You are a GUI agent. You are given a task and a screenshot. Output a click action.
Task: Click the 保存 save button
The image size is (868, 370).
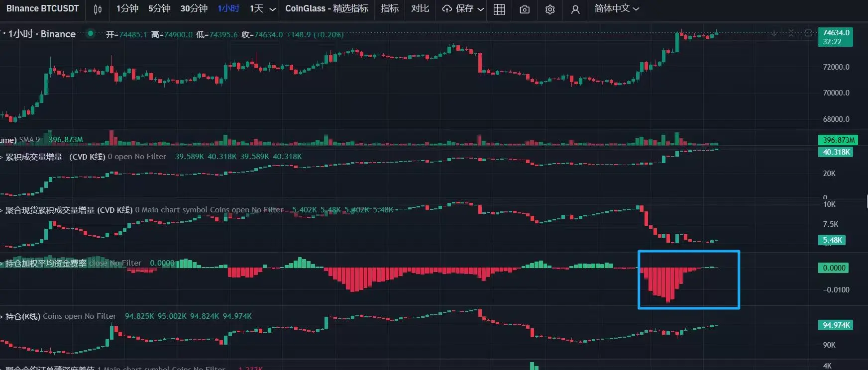click(x=465, y=9)
